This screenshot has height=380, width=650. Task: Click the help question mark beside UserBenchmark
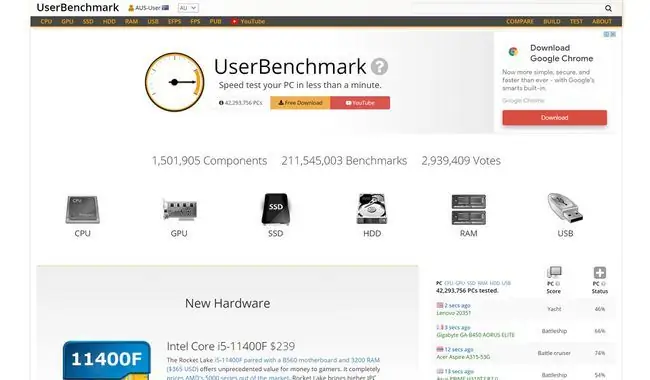tap(379, 66)
